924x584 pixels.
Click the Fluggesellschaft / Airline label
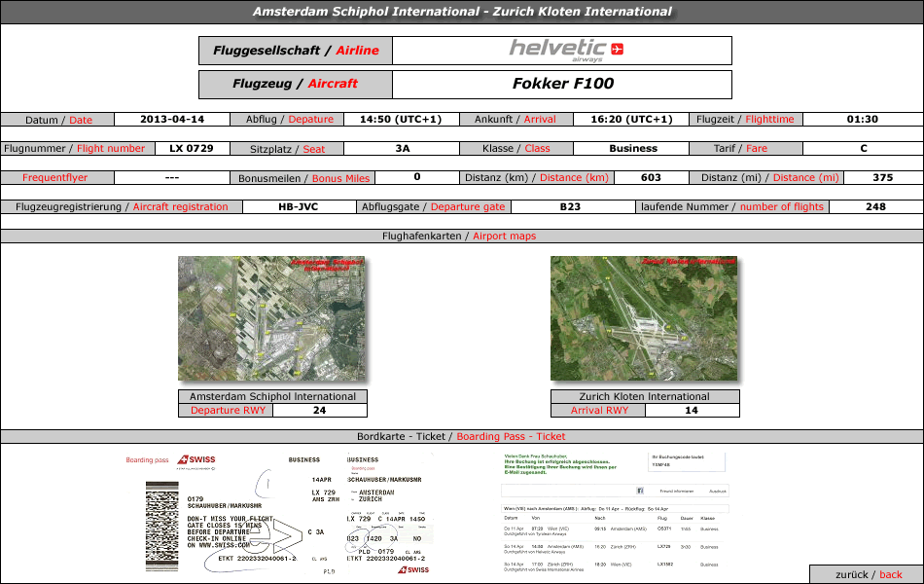[x=296, y=51]
